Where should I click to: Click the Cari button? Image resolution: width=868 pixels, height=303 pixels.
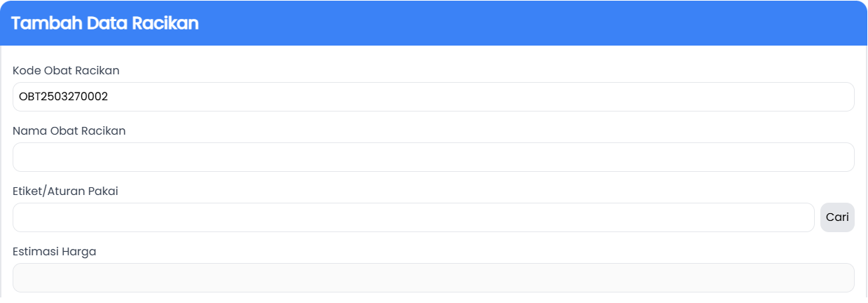tap(837, 217)
